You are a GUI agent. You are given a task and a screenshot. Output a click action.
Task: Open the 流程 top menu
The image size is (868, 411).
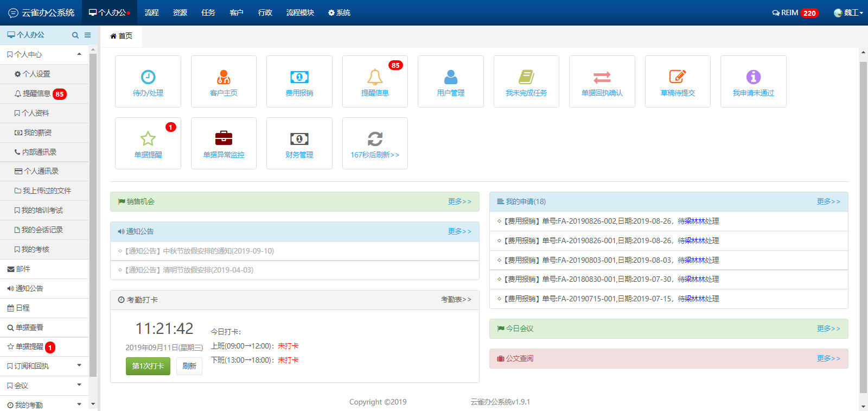pyautogui.click(x=152, y=12)
